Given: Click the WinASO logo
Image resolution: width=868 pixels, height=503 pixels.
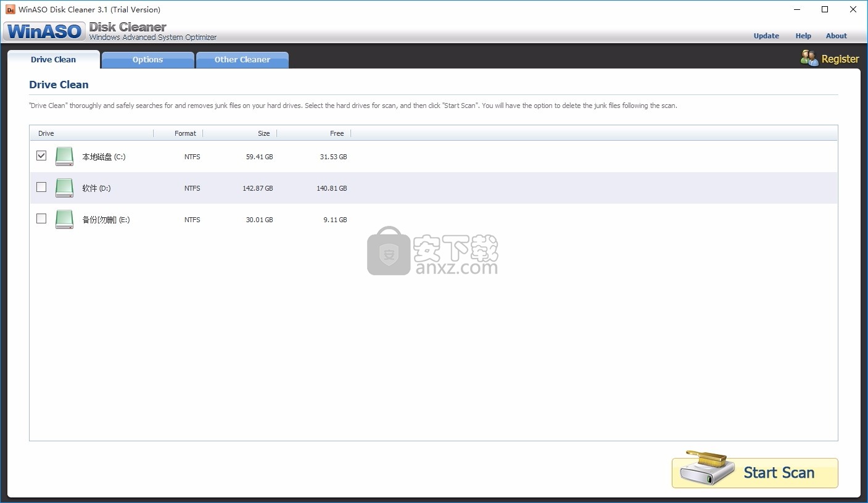Looking at the screenshot, I should click(44, 31).
